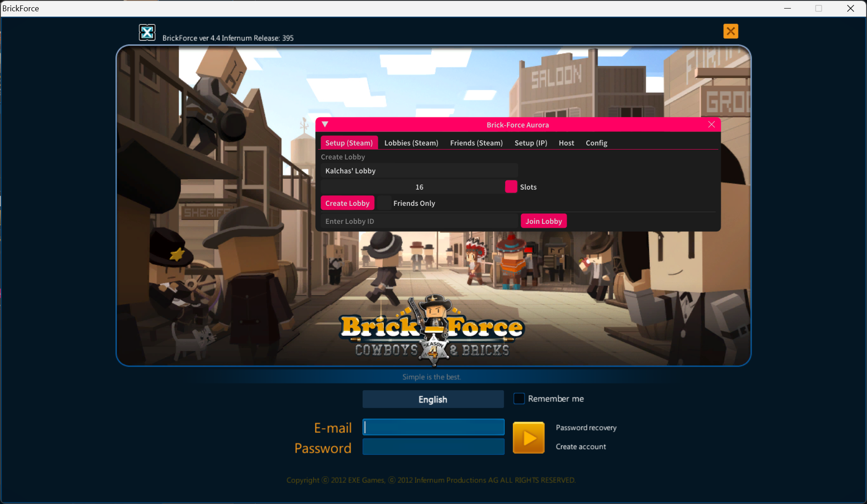This screenshot has height=504, width=867.
Task: Click the Enter Lobby ID field
Action: (x=419, y=221)
